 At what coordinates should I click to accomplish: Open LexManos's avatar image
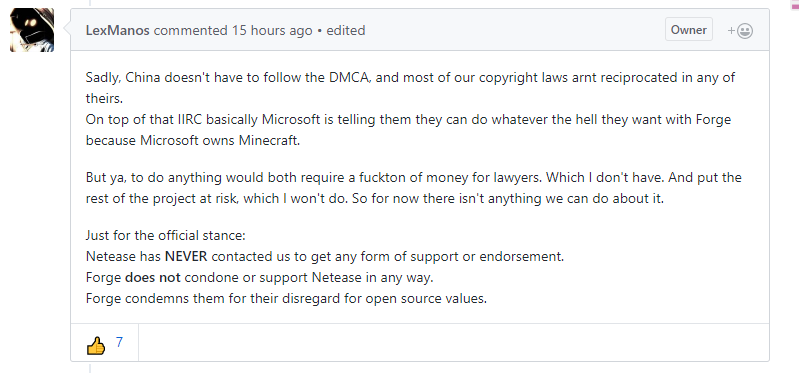[32, 30]
